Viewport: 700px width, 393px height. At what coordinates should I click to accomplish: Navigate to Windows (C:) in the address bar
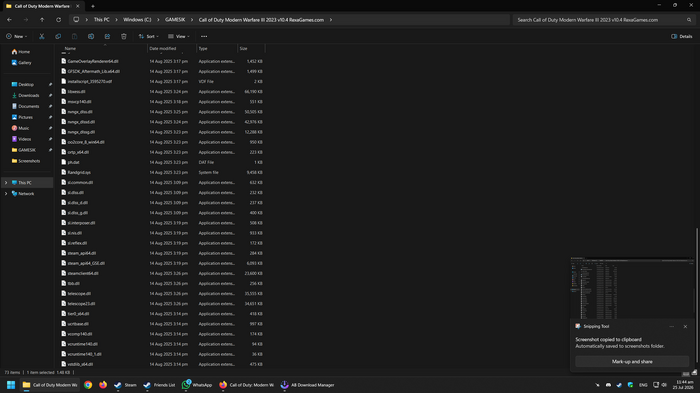click(137, 20)
